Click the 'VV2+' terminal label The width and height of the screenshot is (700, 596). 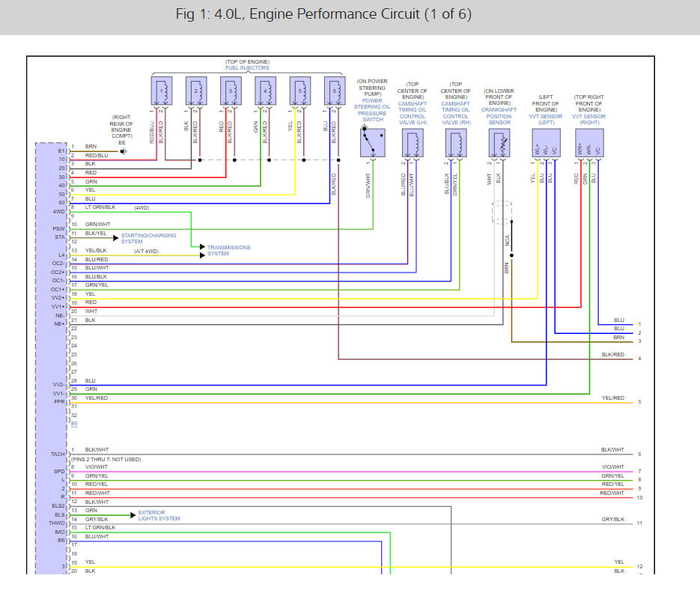pos(58,298)
